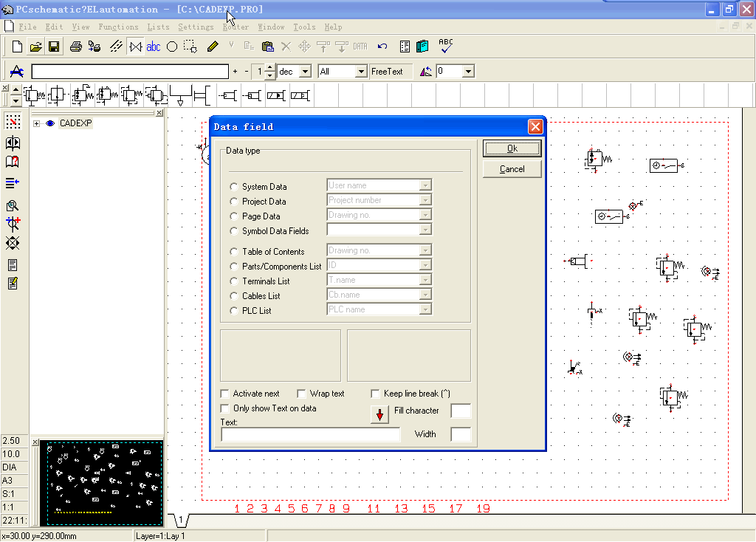Click the Paste clipboard icon
The image size is (756, 542).
[267, 47]
